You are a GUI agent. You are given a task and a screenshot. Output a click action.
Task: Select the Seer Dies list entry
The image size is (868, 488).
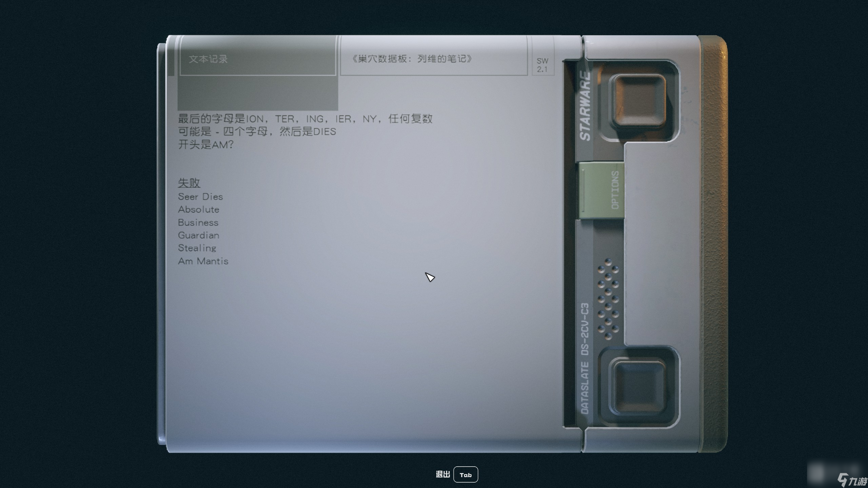point(201,196)
